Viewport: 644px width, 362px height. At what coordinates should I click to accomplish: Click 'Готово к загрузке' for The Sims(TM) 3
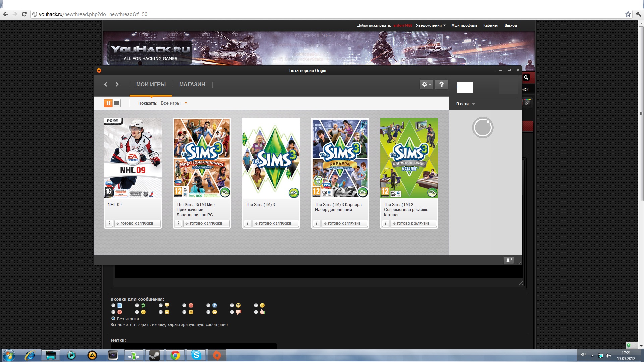[x=275, y=223]
